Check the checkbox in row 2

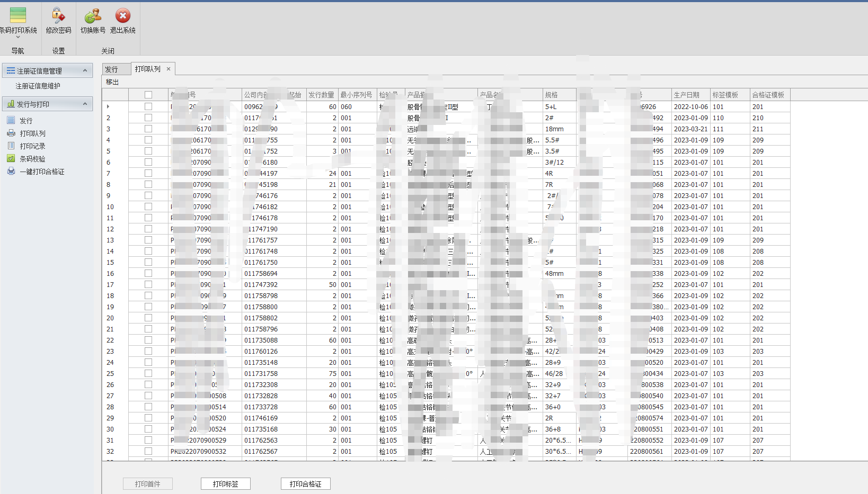point(148,118)
